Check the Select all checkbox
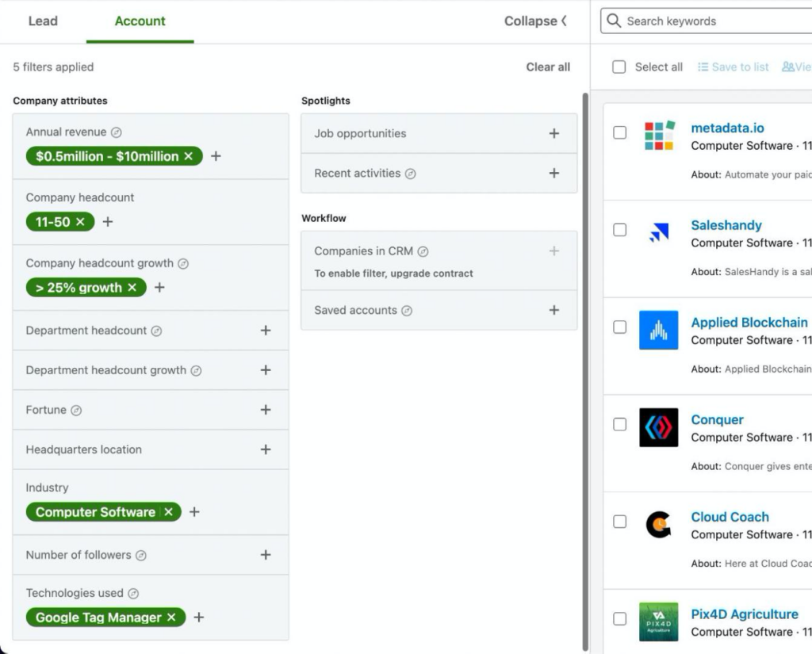The height and width of the screenshot is (654, 812). 619,67
